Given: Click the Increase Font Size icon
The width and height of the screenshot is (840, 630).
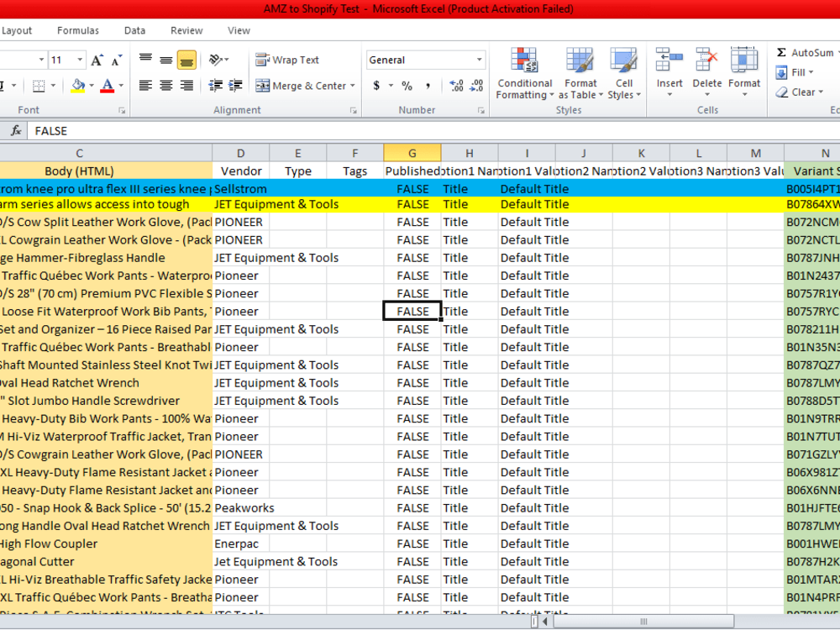Looking at the screenshot, I should (x=97, y=60).
